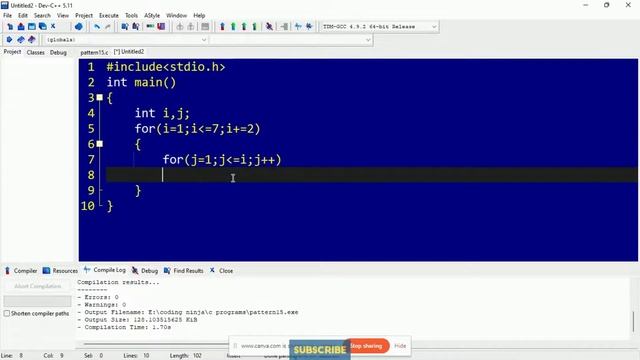Image resolution: width=640 pixels, height=360 pixels.
Task: Click the New file toolbar icon
Action: tap(10, 27)
